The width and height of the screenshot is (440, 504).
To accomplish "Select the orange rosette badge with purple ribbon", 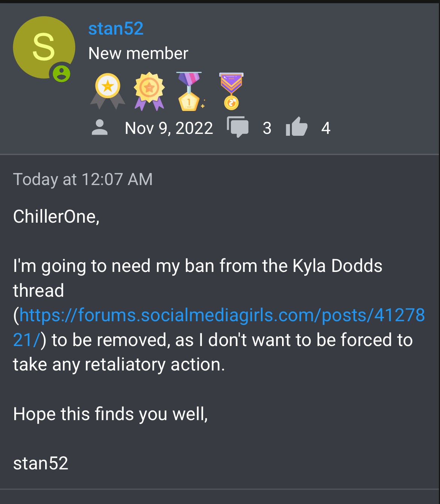I will pos(149,90).
